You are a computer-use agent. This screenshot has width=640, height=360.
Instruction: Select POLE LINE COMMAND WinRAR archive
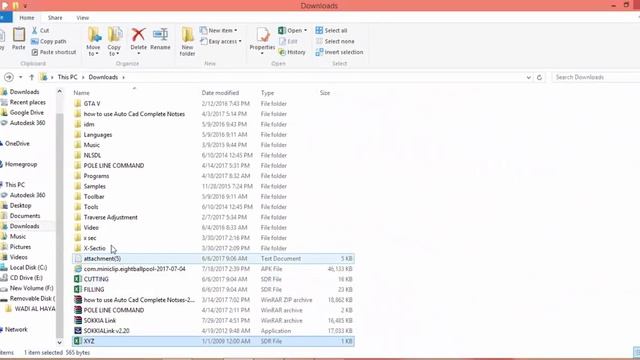click(213, 310)
